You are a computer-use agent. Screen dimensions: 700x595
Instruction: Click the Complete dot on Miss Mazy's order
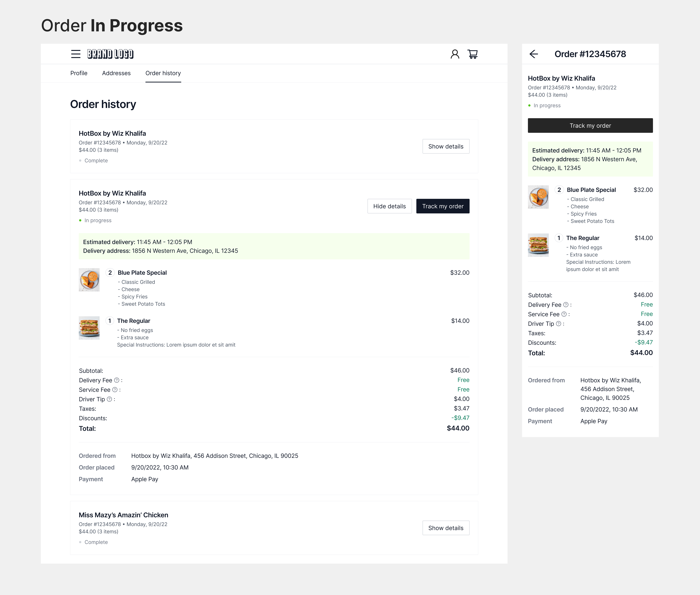(80, 542)
